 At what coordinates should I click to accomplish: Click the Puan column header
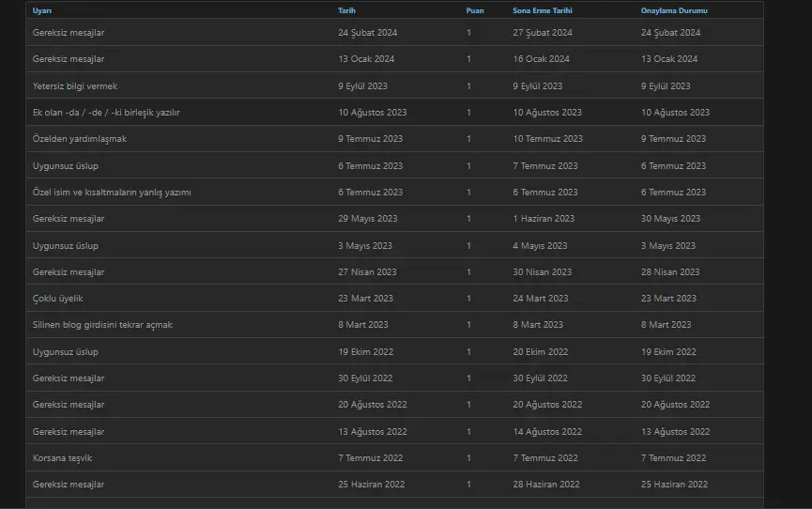[475, 10]
